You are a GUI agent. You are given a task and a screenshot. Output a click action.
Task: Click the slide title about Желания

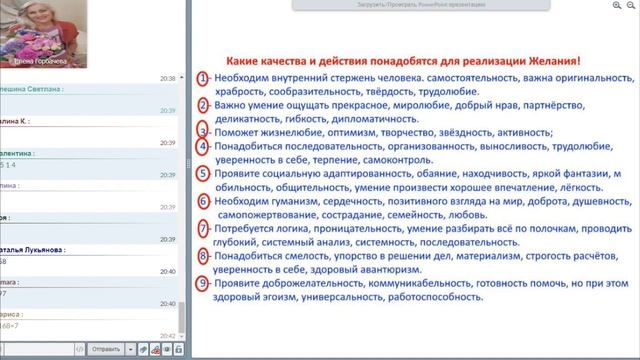pyautogui.click(x=403, y=61)
